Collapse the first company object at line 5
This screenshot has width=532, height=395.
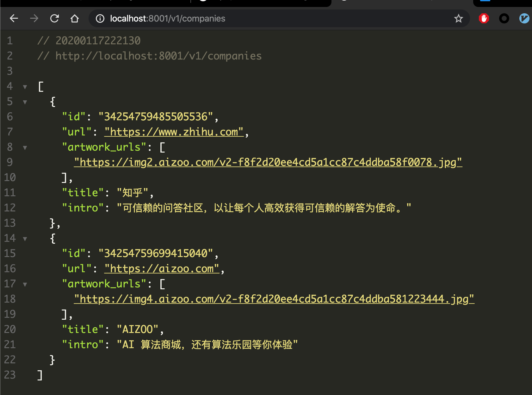pyautogui.click(x=25, y=102)
